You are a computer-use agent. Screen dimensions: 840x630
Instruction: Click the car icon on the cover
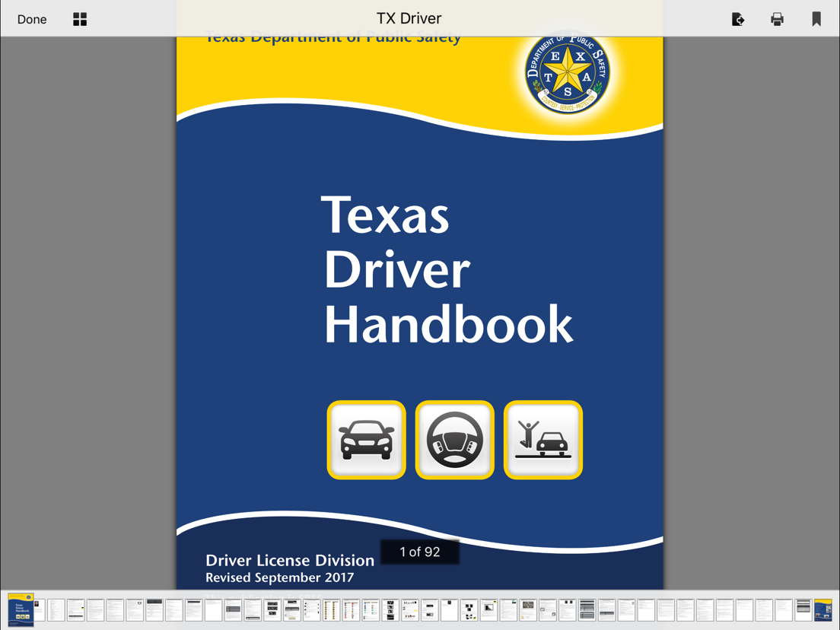(x=367, y=439)
